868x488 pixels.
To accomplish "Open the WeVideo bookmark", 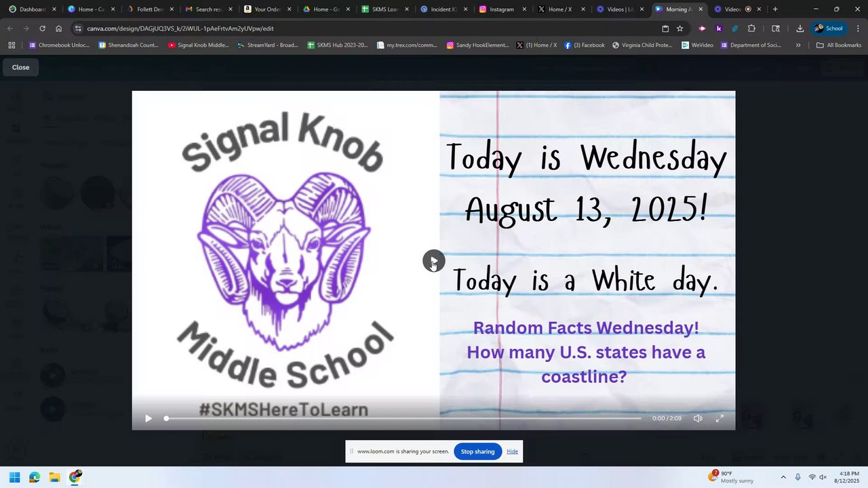I will tap(698, 45).
